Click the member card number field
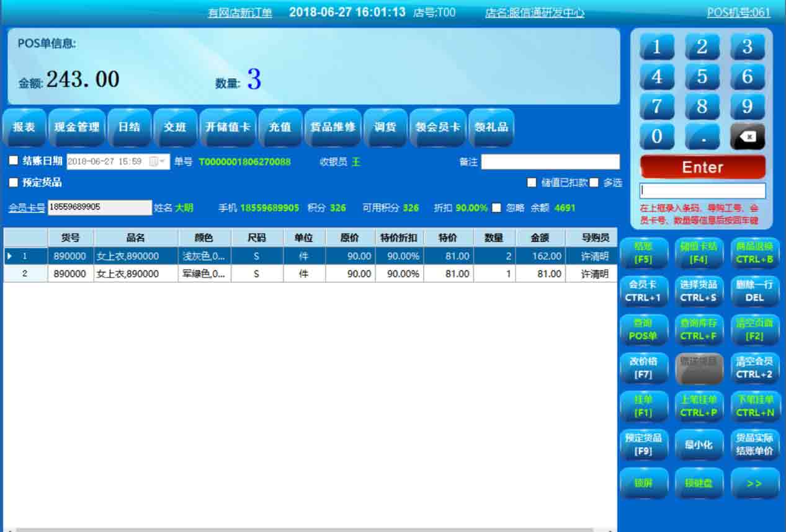This screenshot has width=786, height=532. (100, 208)
